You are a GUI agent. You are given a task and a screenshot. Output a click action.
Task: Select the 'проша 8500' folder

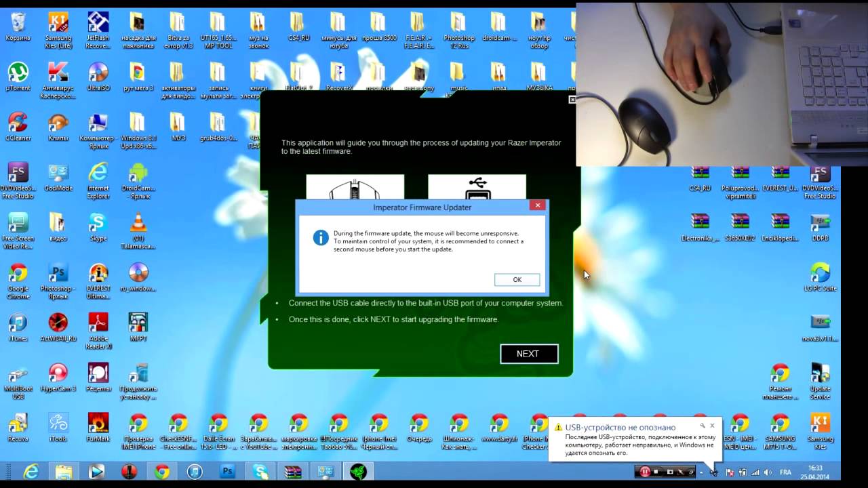379,27
